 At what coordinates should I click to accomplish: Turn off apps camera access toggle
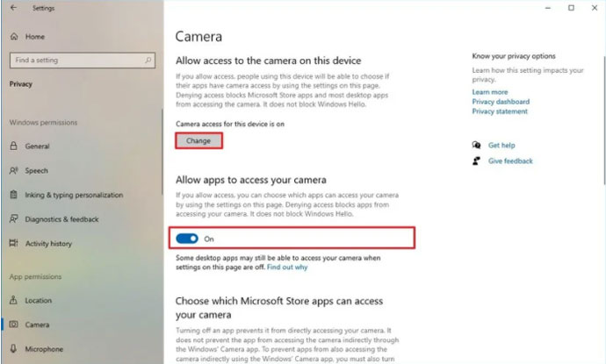coord(187,239)
